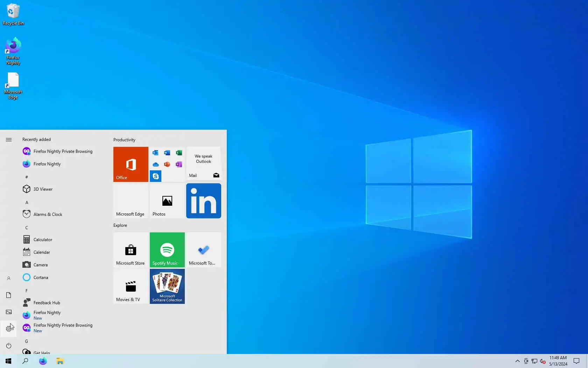This screenshot has height=368, width=588.
Task: Click the F letter header in app list
Action: [x=27, y=291]
